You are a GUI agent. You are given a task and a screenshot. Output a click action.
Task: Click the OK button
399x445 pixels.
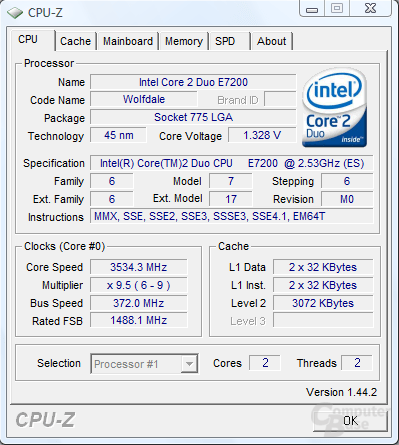pyautogui.click(x=351, y=421)
